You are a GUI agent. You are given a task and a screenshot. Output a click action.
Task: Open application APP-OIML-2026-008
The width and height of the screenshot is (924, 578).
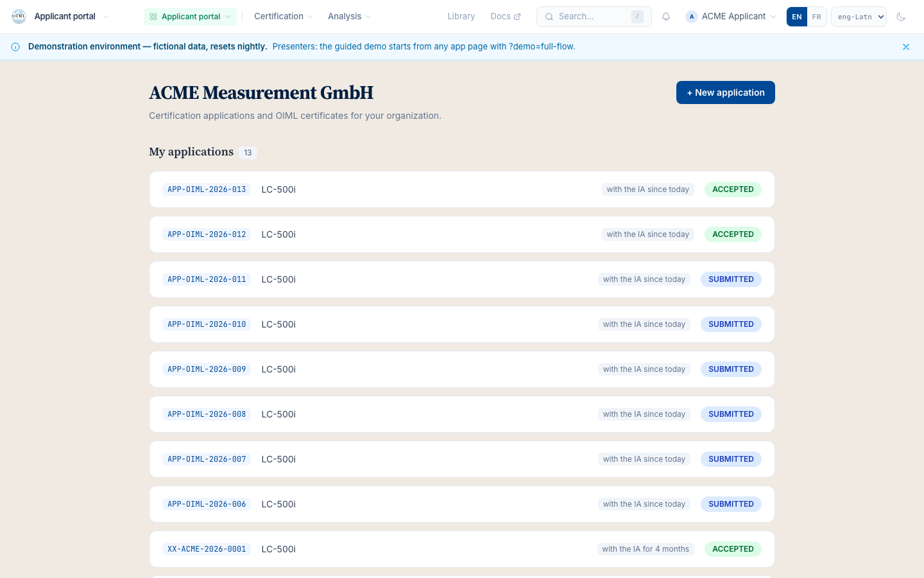[462, 414]
